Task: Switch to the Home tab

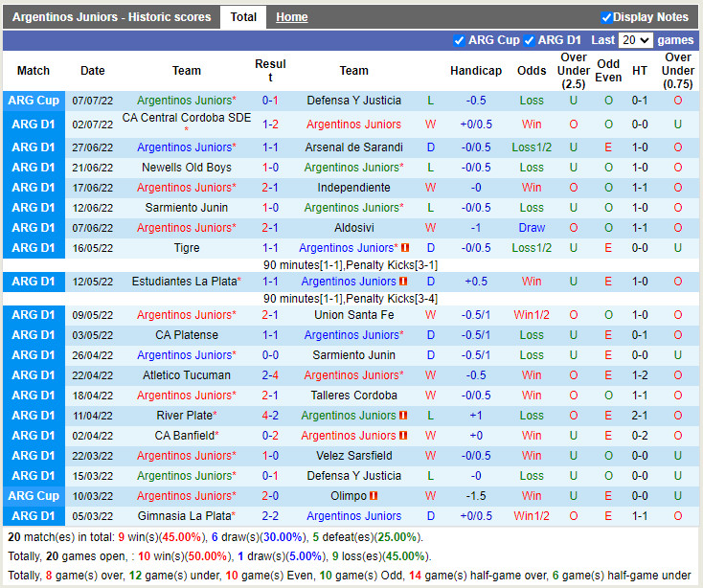Action: click(x=291, y=17)
